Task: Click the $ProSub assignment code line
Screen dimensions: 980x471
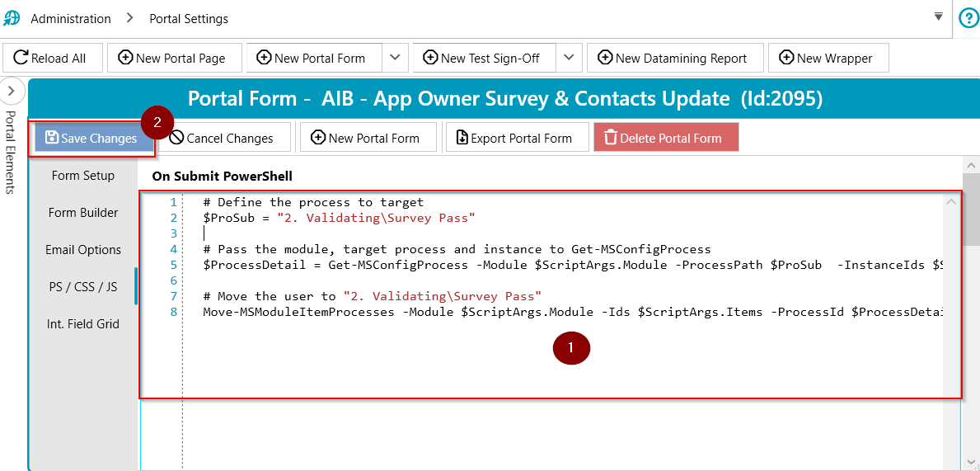Action: (x=340, y=218)
